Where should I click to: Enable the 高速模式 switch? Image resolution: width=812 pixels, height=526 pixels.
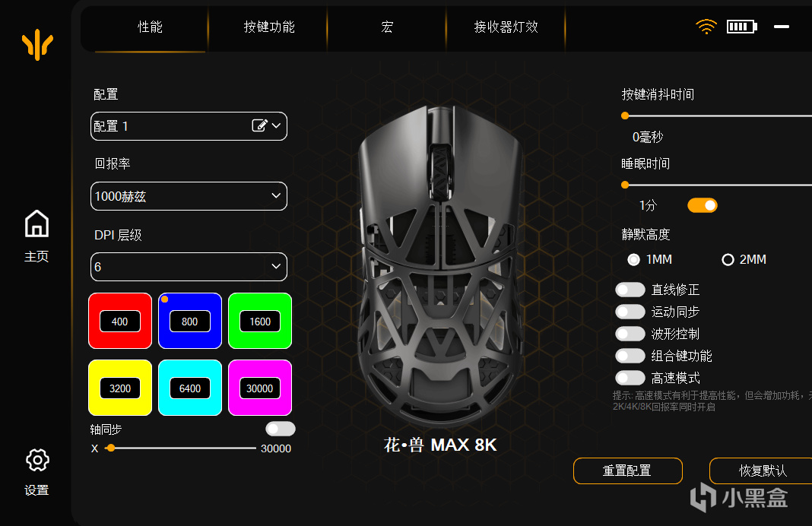point(630,378)
